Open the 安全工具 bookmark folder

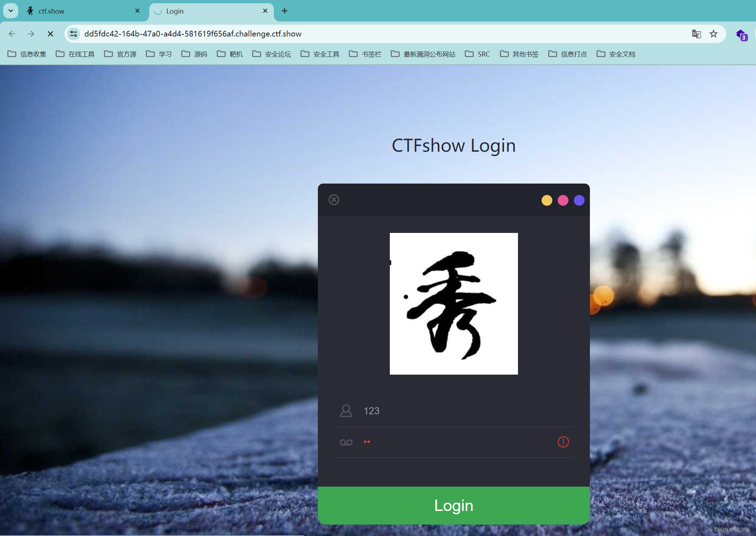(x=320, y=54)
